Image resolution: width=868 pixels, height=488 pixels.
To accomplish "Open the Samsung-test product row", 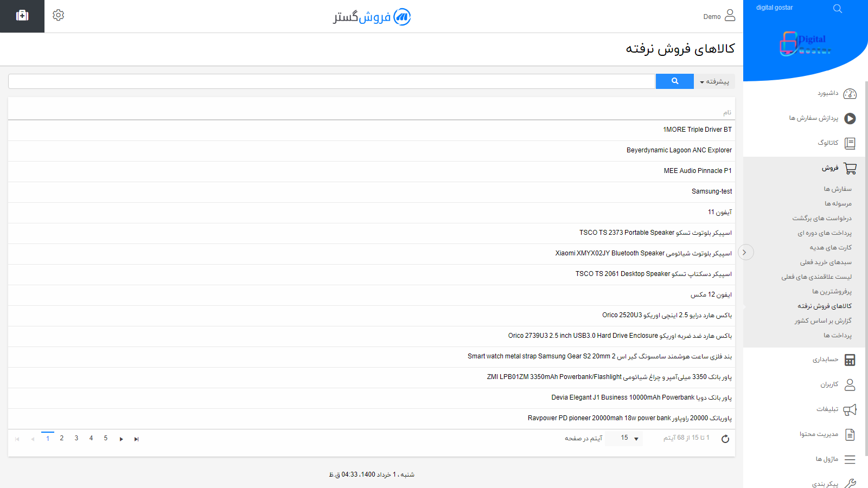I will 711,191.
